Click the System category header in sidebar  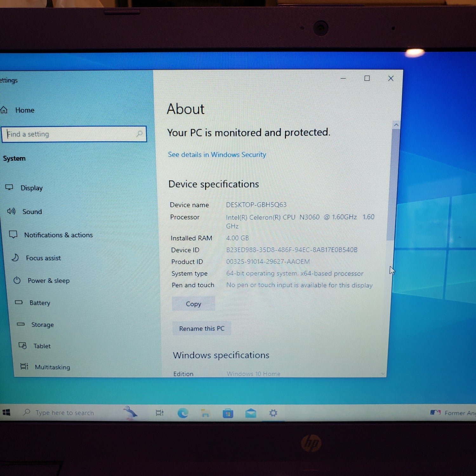(14, 158)
